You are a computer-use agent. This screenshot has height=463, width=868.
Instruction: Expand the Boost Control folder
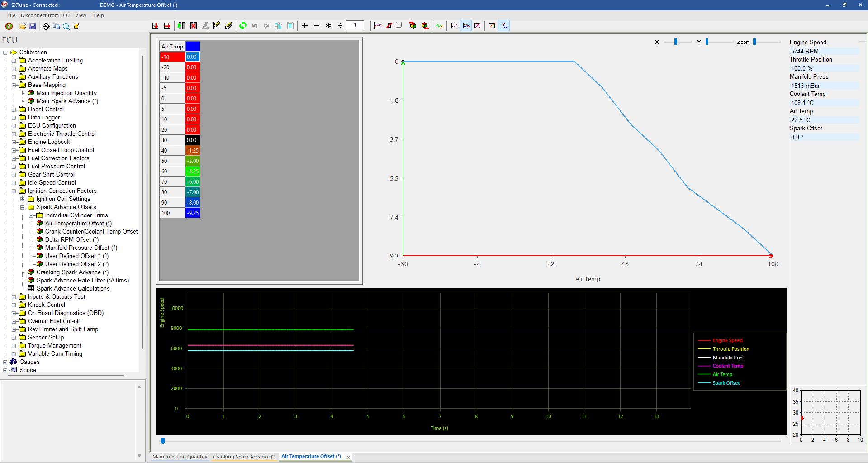click(14, 110)
